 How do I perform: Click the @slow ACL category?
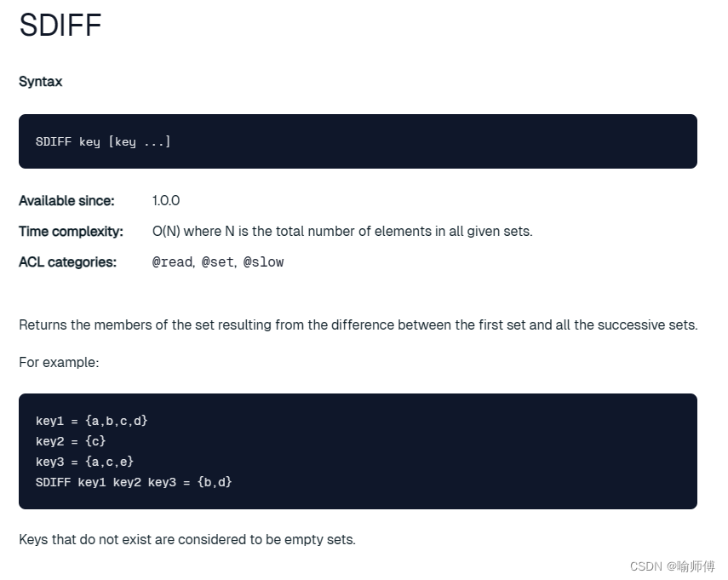point(263,262)
